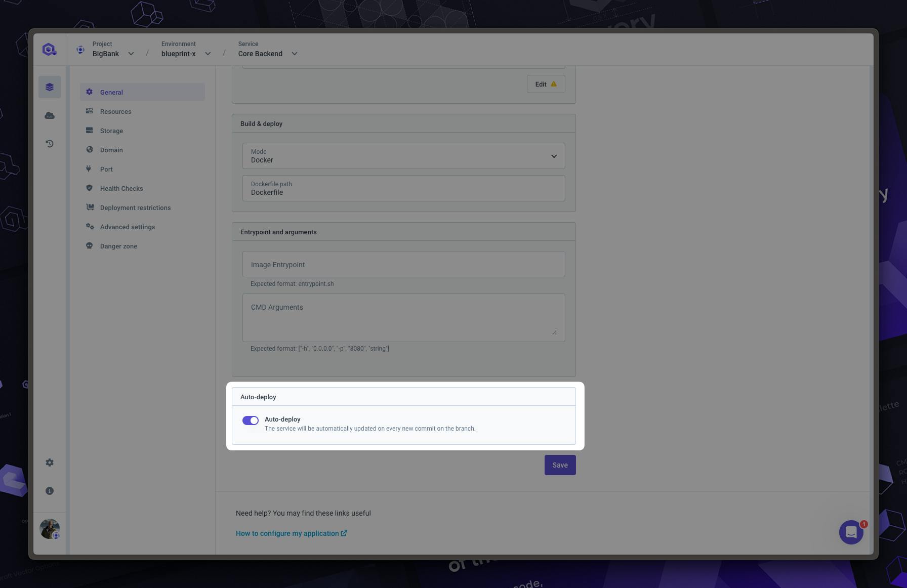Viewport: 907px width, 588px height.
Task: Click the Save button
Action: 560,465
